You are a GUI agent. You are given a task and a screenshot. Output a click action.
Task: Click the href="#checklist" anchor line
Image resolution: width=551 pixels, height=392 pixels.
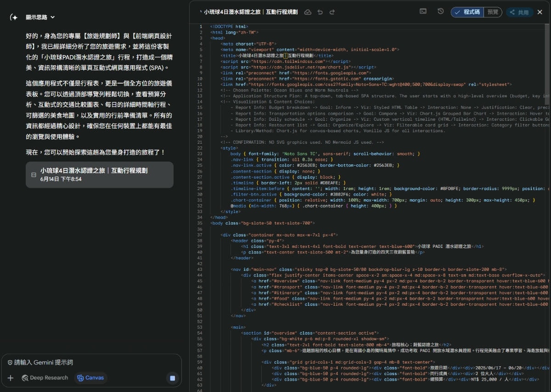(x=400, y=304)
